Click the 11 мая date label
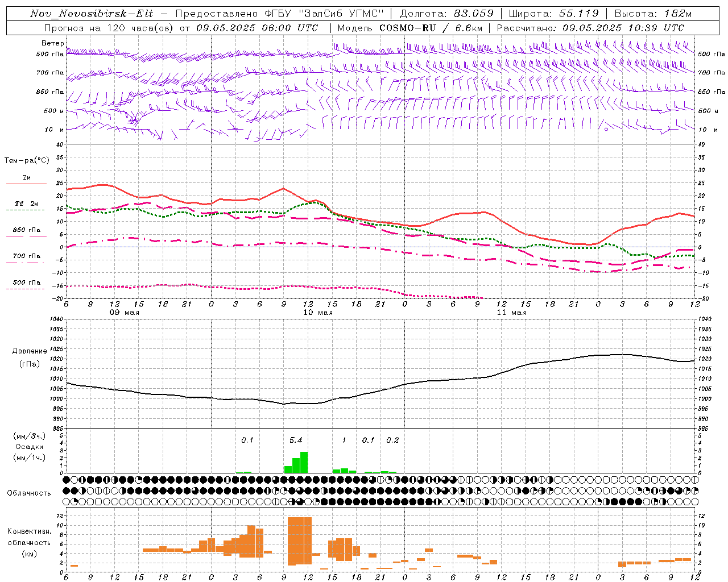Image resolution: width=728 pixels, height=582 pixels. click(x=511, y=313)
